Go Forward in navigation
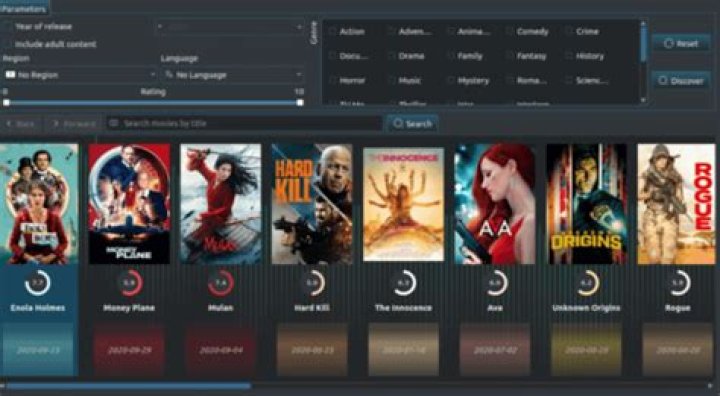This screenshot has width=720, height=396. click(x=73, y=124)
